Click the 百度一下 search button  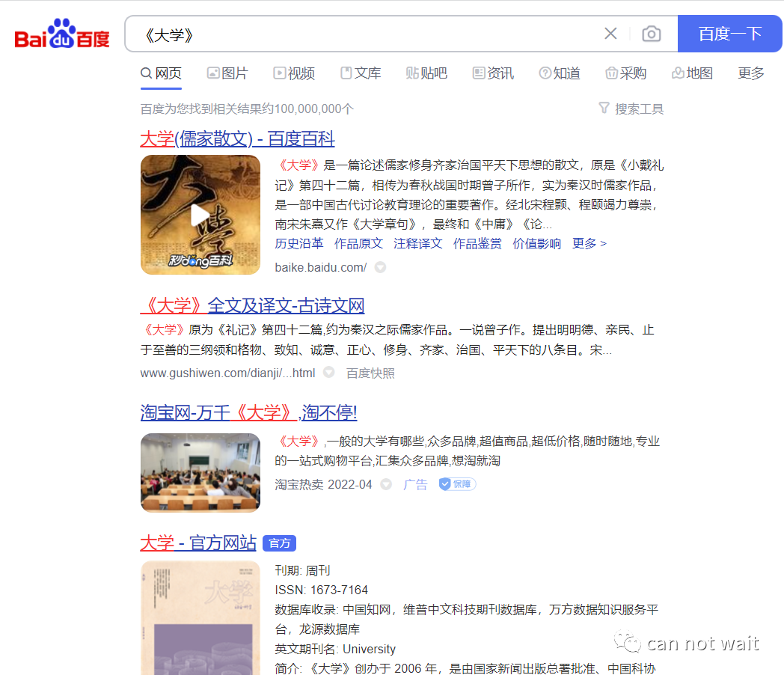click(x=729, y=34)
